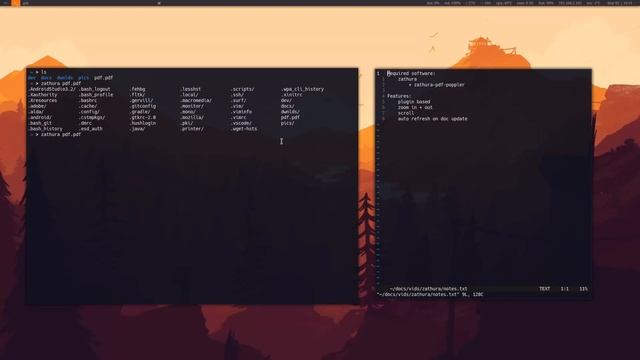Click the '9L, 128C' message line in vim

coord(473,295)
